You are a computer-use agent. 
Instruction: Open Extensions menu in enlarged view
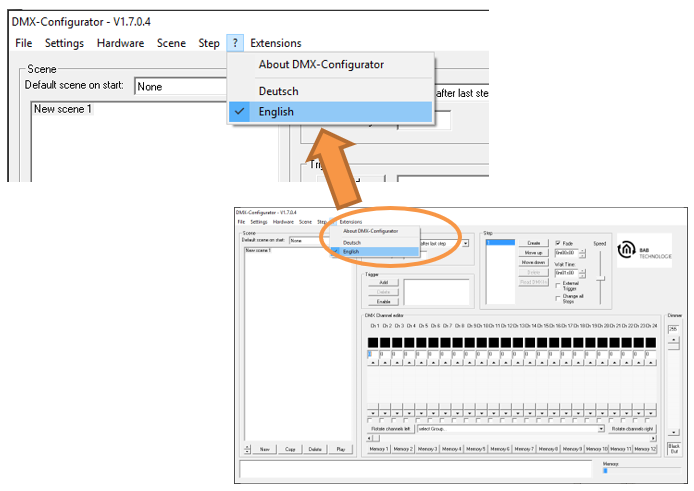click(x=276, y=43)
